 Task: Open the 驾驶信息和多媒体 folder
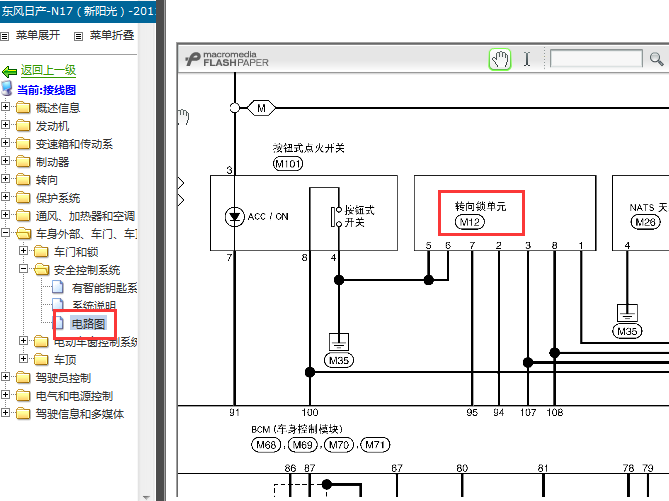(x=80, y=414)
